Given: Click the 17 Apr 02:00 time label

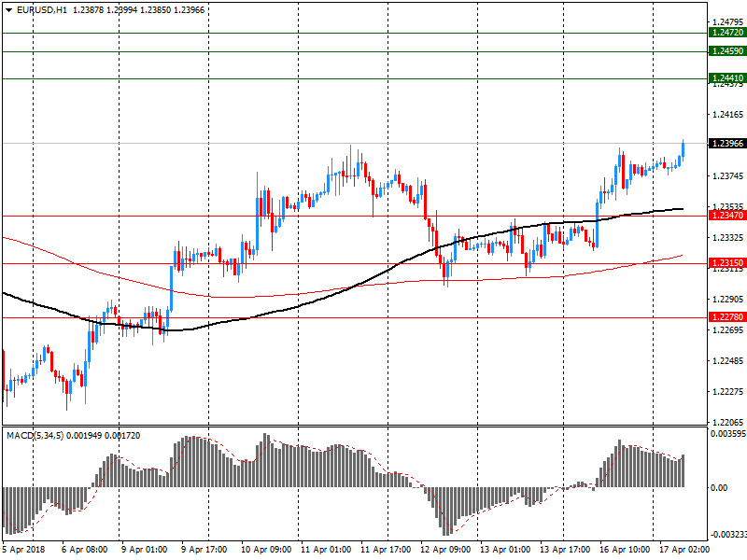Looking at the screenshot, I should [x=684, y=550].
